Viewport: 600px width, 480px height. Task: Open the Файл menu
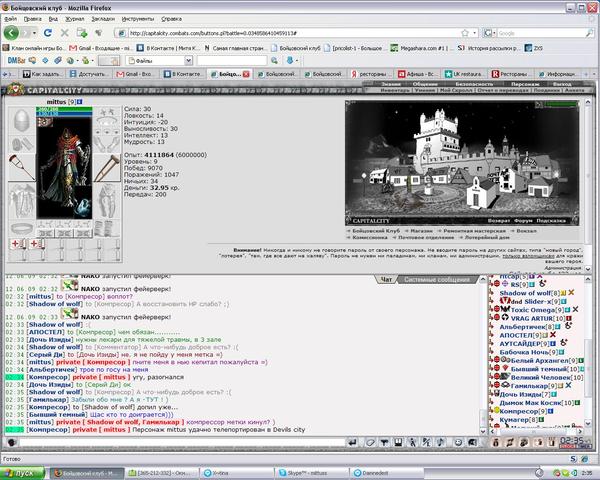click(x=10, y=19)
